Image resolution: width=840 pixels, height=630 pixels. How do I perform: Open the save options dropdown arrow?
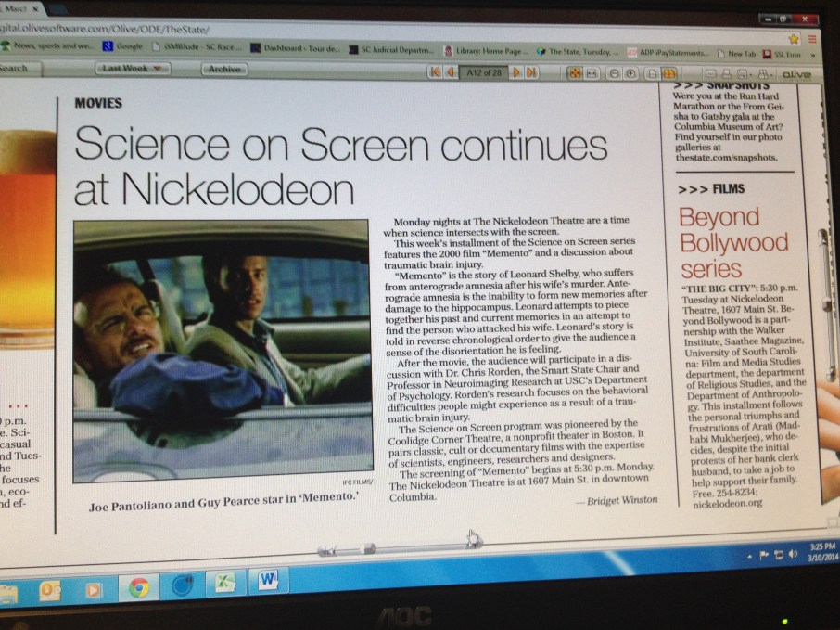(x=752, y=74)
